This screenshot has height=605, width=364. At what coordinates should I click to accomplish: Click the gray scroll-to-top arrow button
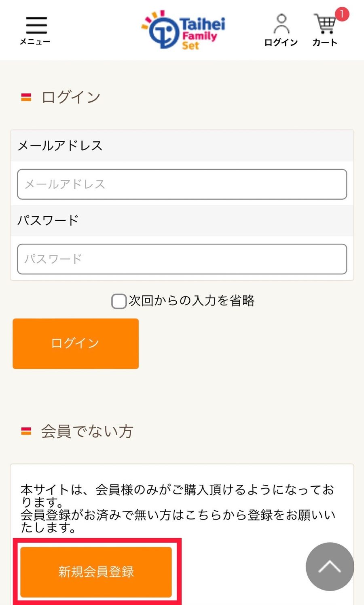pos(330,567)
